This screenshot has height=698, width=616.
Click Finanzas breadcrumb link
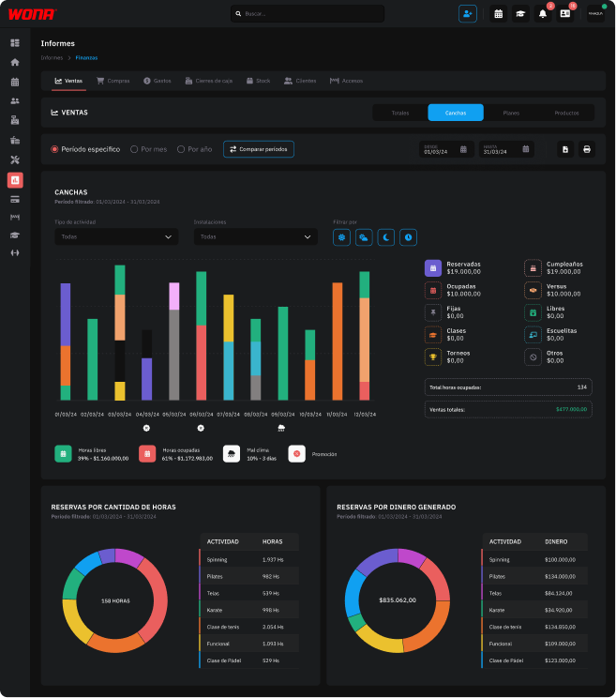point(86,58)
